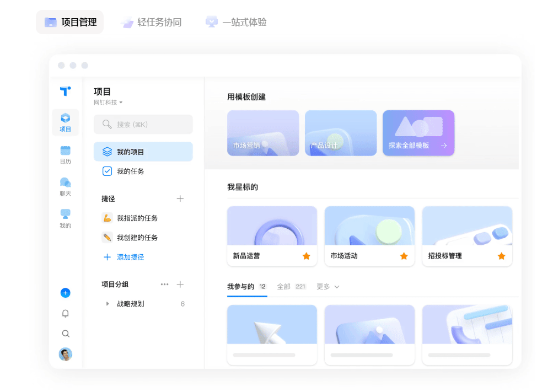The width and height of the screenshot is (537, 392).
Task: Expand the 战略规划 project group
Action: (108, 304)
